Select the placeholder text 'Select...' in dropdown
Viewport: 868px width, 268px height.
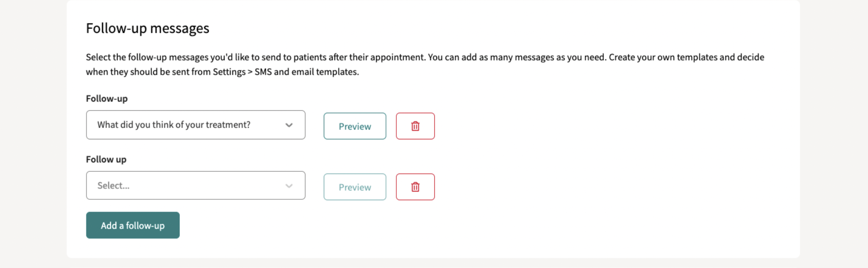point(113,186)
